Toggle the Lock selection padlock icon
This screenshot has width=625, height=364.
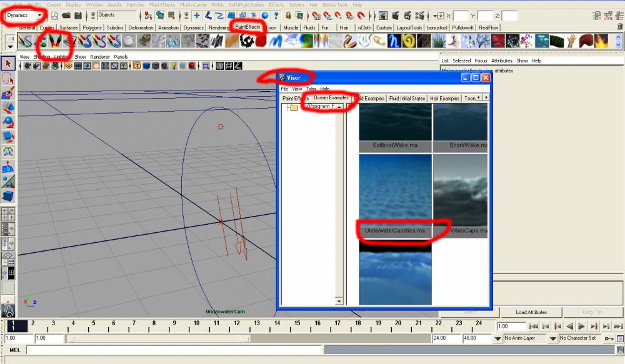click(287, 16)
